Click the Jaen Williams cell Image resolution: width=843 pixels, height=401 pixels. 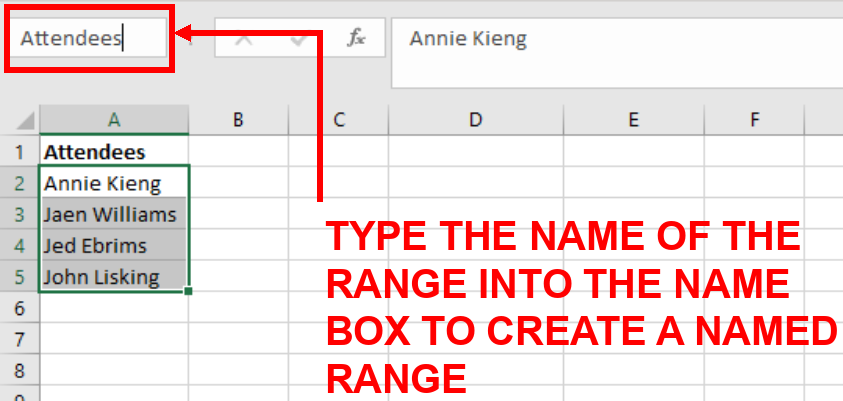click(114, 214)
